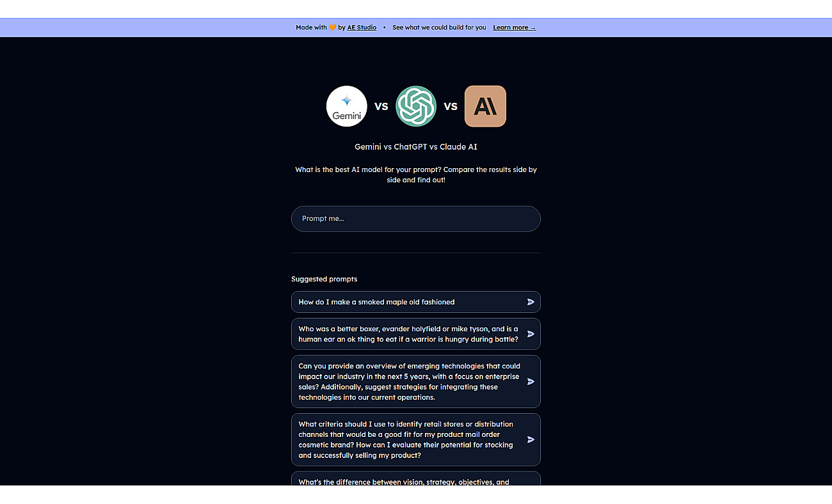Select the vision, strategy, objectives prompt

tap(416, 479)
